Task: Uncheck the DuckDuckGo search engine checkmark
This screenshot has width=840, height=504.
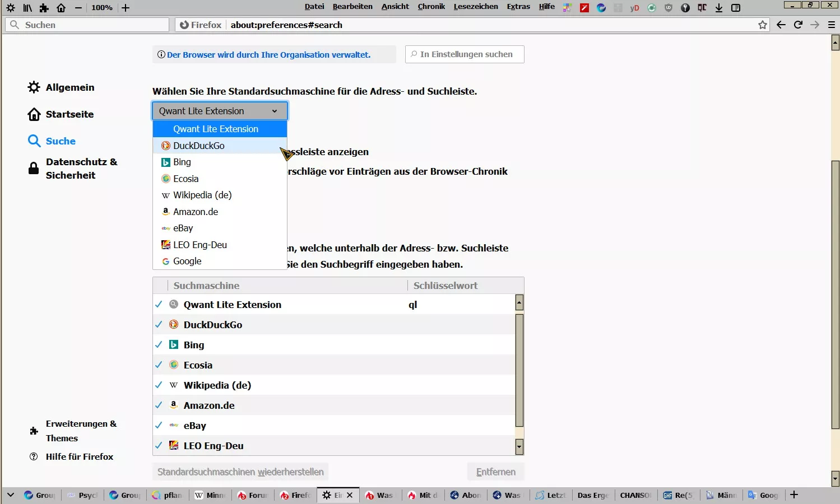Action: 159,325
